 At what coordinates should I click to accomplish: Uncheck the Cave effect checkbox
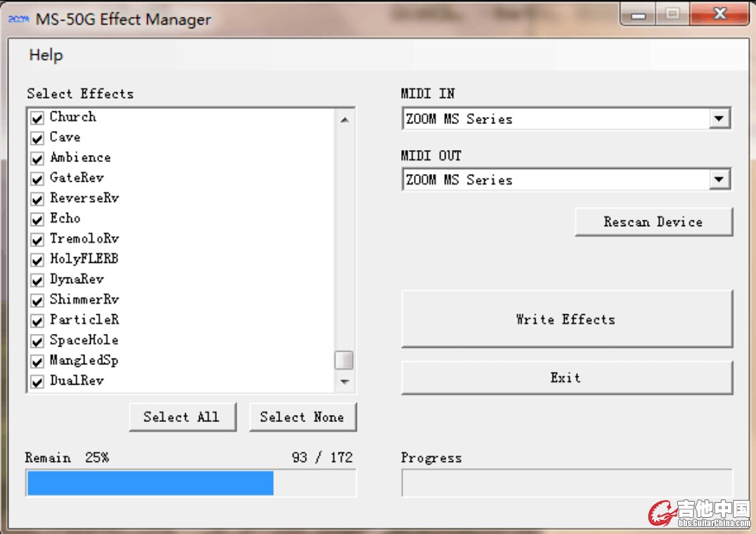tap(37, 138)
